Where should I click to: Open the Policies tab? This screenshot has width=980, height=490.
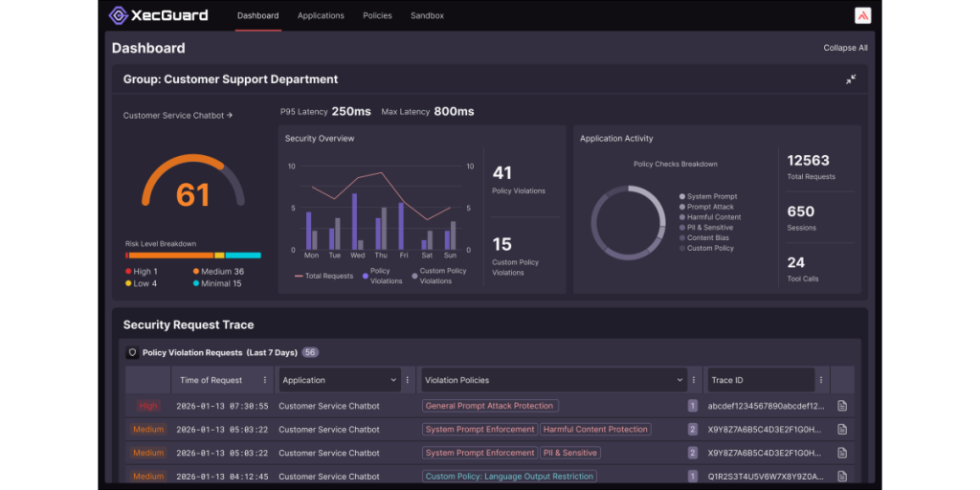[377, 15]
